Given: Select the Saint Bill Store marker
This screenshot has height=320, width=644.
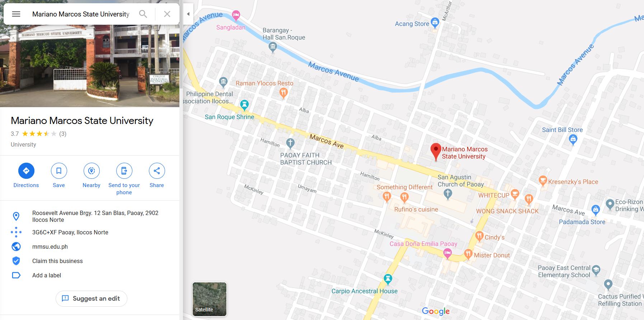Looking at the screenshot, I should [573, 139].
